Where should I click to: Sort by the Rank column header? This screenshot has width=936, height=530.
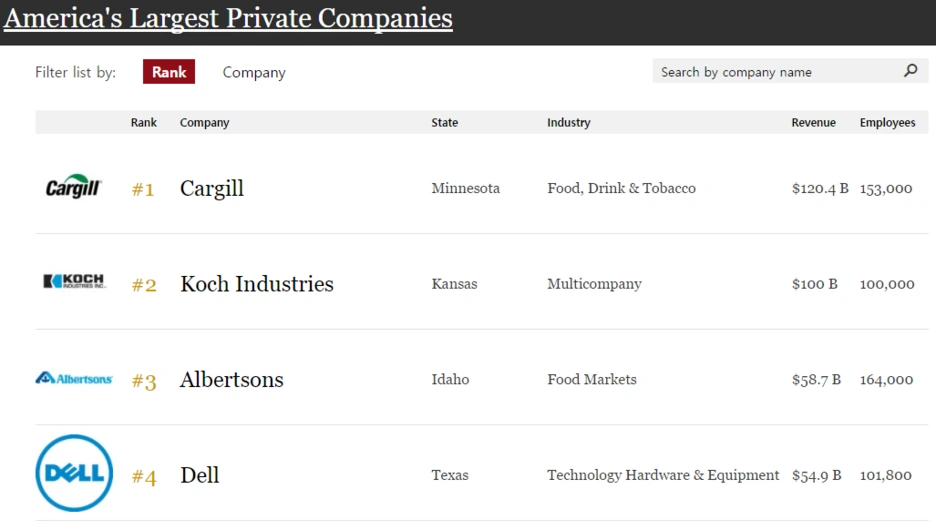tap(144, 123)
